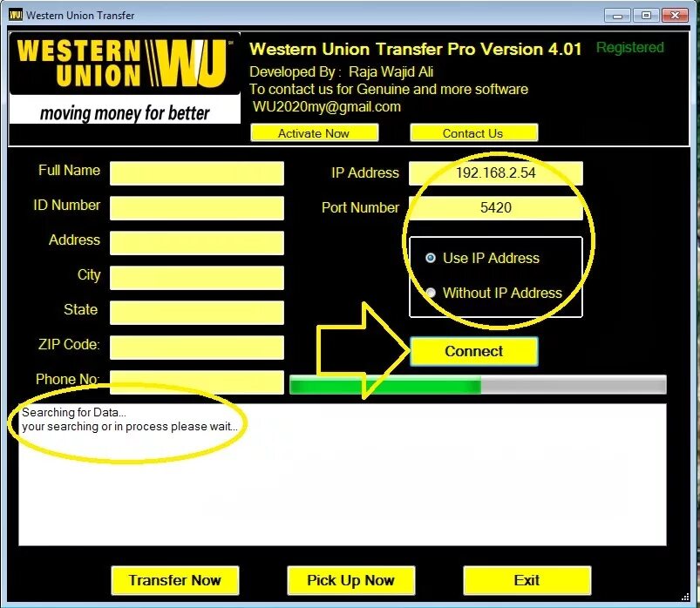The image size is (700, 608).
Task: Focus the State input field
Action: click(x=197, y=312)
